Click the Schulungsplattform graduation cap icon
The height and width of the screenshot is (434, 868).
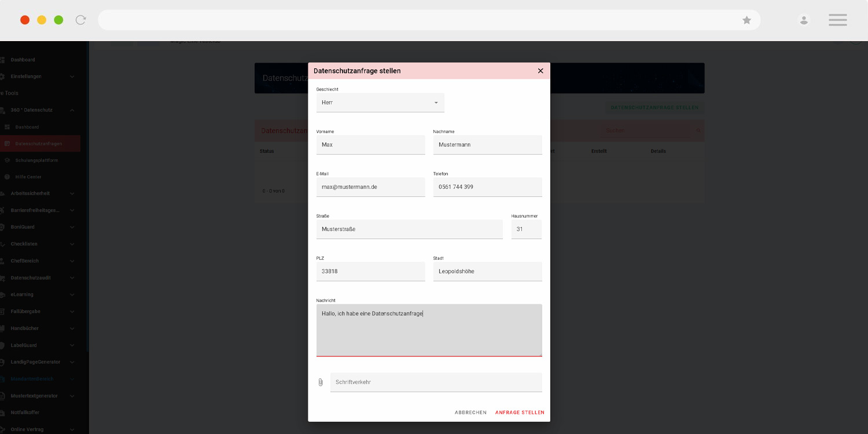click(8, 160)
